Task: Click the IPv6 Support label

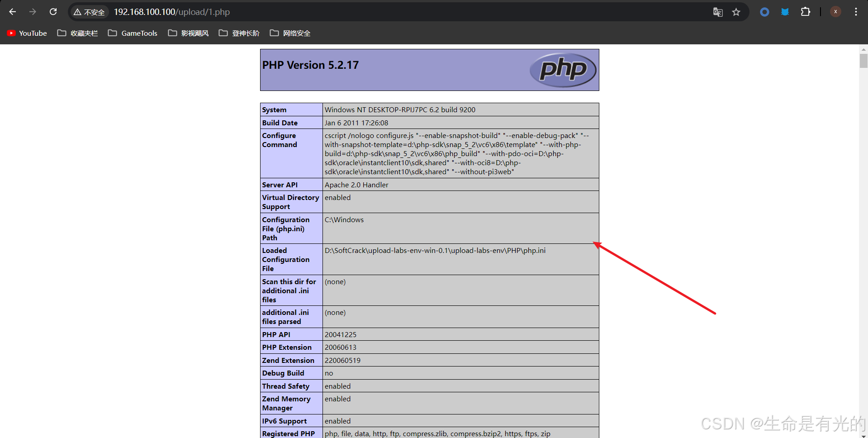Action: coord(285,421)
